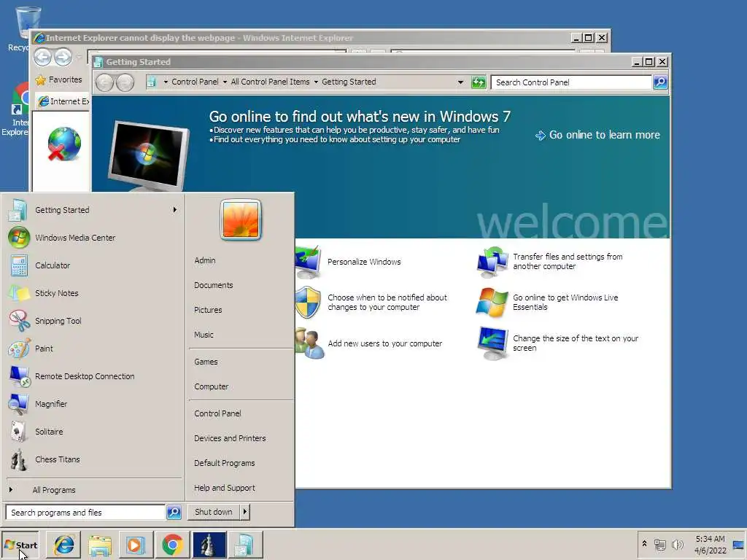This screenshot has width=747, height=560.
Task: Click the Start button
Action: [20, 545]
